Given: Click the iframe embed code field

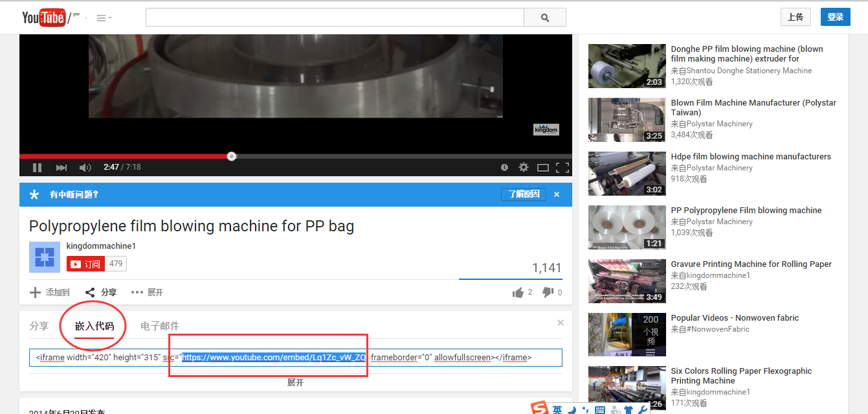Looking at the screenshot, I should tap(295, 358).
